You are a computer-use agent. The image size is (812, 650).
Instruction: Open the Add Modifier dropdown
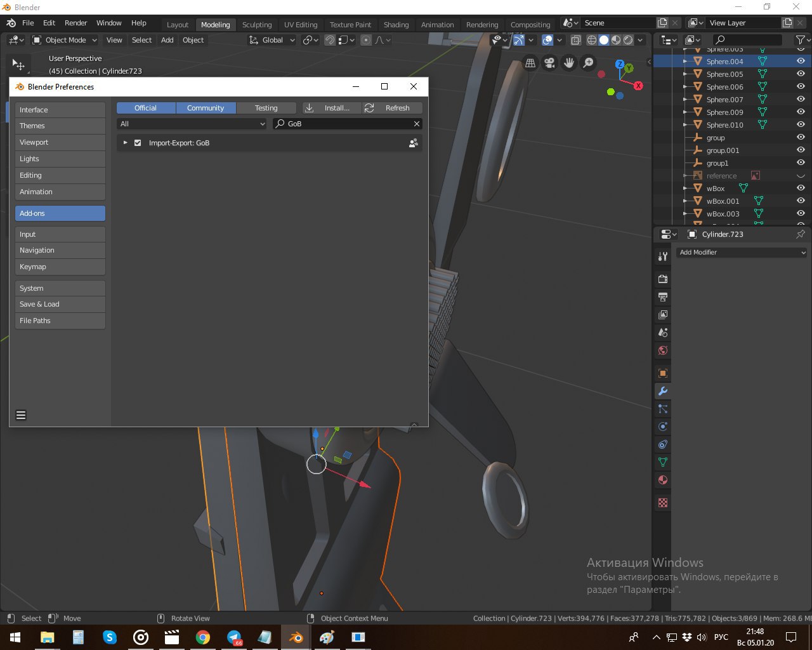(x=742, y=253)
